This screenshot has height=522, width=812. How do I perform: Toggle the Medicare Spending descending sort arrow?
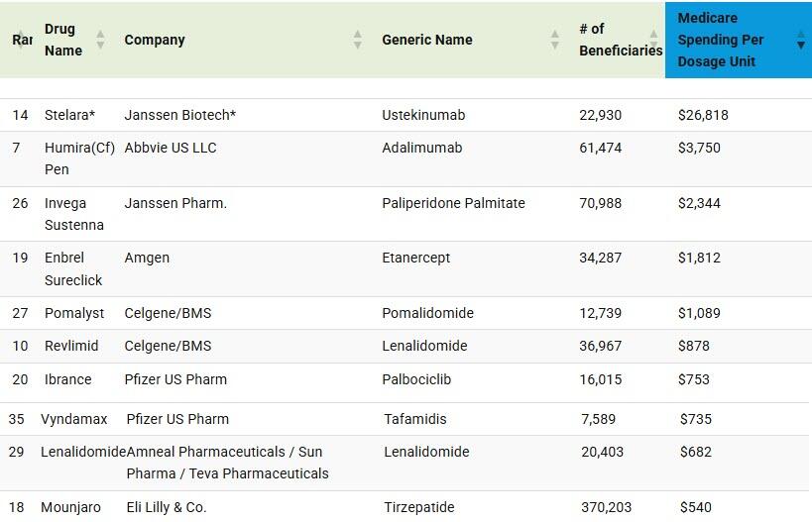pos(801,40)
